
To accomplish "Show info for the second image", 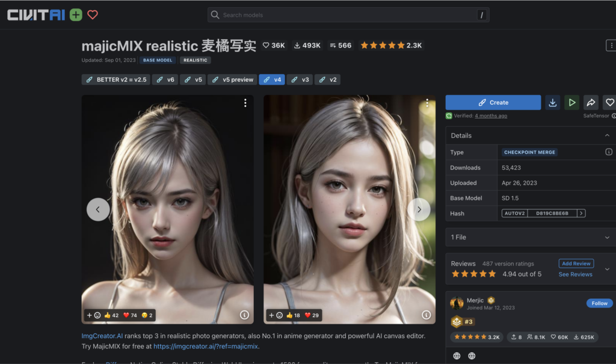I will [x=426, y=315].
